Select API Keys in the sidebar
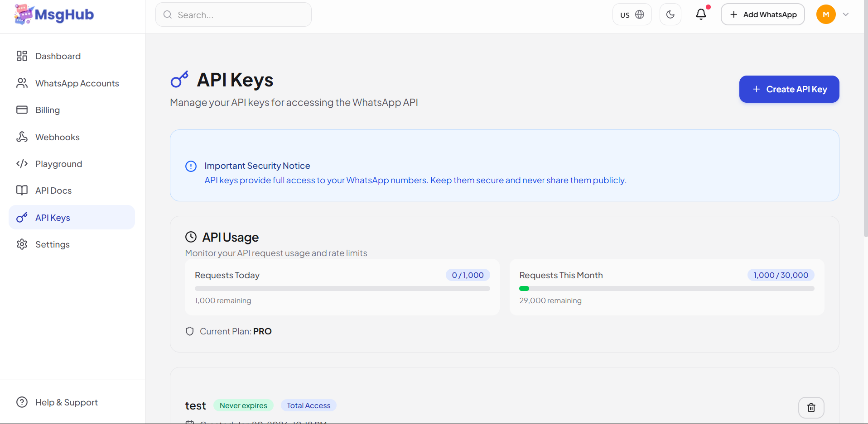Screen dimensions: 868x424 [x=72, y=218]
